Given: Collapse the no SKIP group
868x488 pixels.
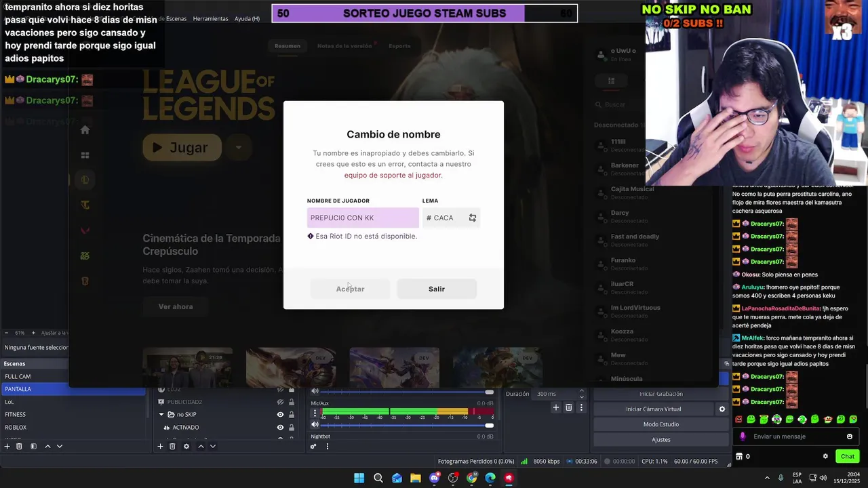Looking at the screenshot, I should pyautogui.click(x=161, y=415).
